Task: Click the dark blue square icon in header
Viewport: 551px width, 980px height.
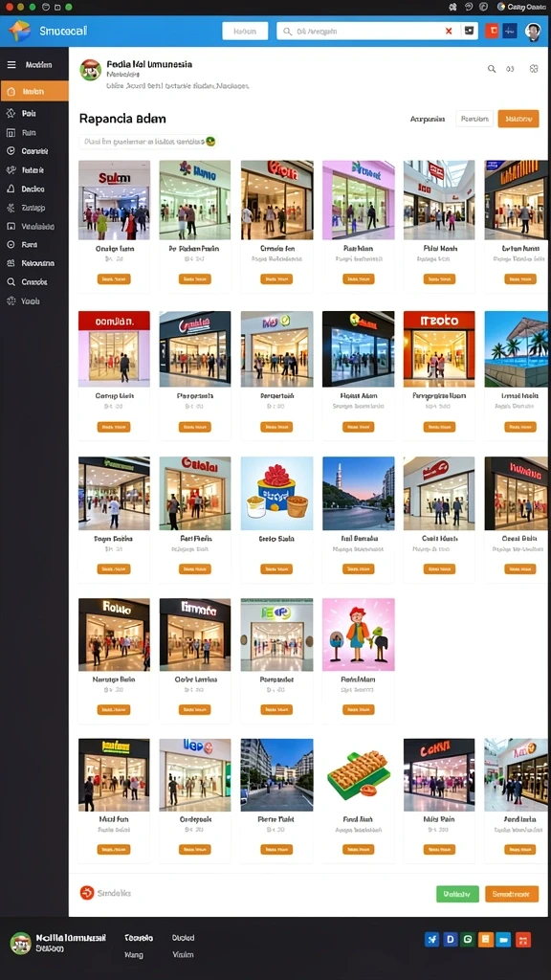Action: point(510,31)
